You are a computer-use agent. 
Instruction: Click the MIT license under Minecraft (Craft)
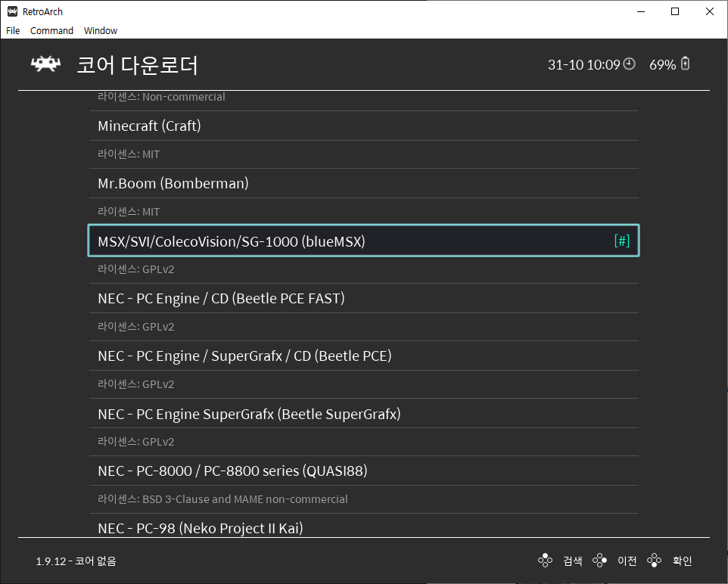pos(129,154)
